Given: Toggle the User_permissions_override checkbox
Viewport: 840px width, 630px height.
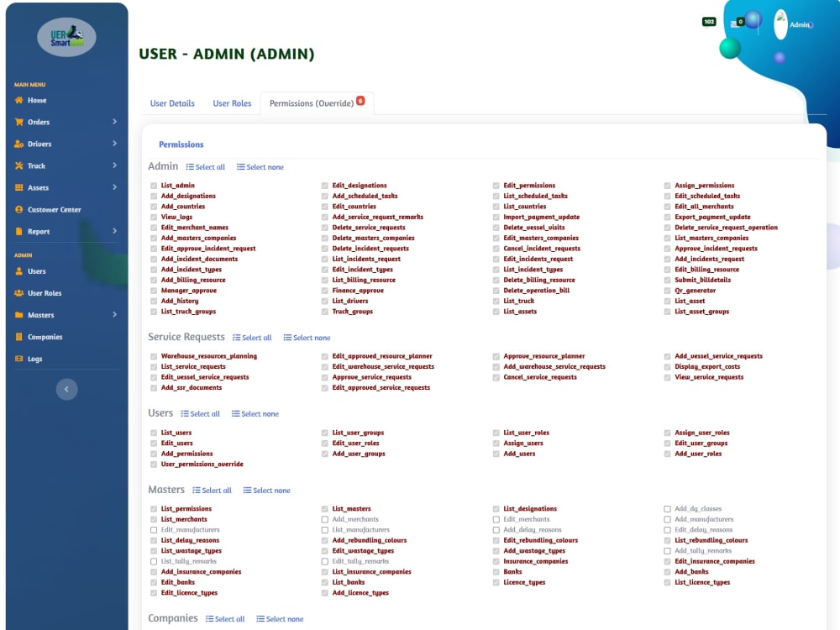Looking at the screenshot, I should [x=154, y=465].
